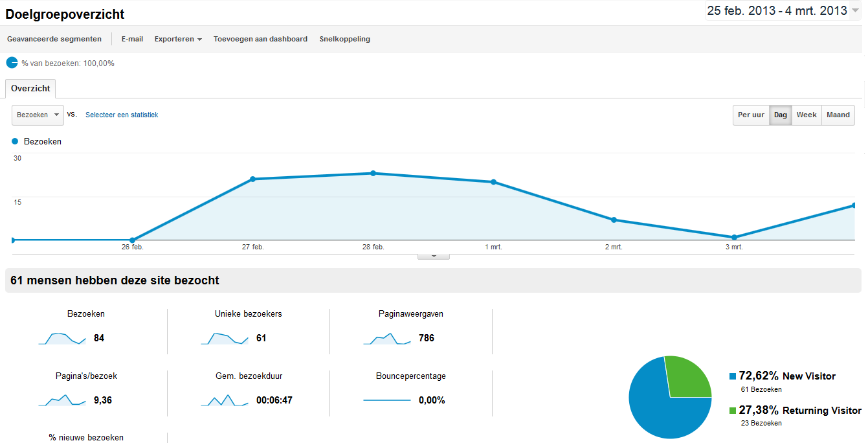868x443 pixels.
Task: Click the chart data point above 27 feb.
Action: pos(252,179)
